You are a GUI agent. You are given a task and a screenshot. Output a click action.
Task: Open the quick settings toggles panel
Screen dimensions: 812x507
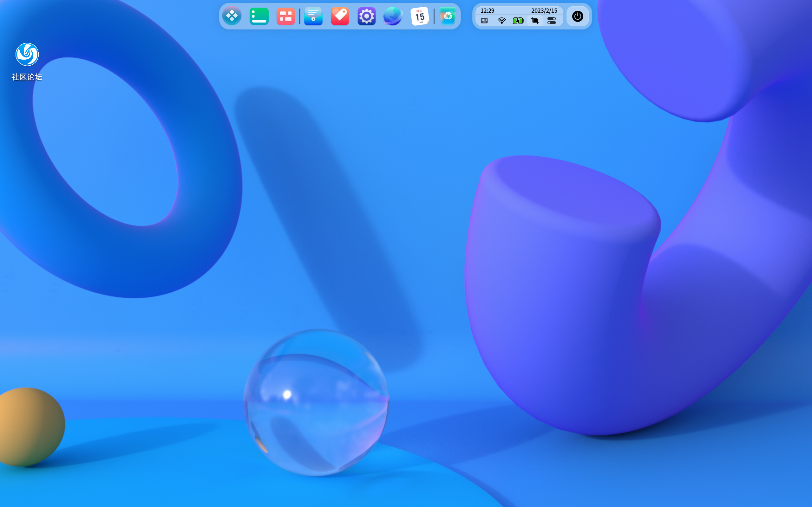(552, 21)
